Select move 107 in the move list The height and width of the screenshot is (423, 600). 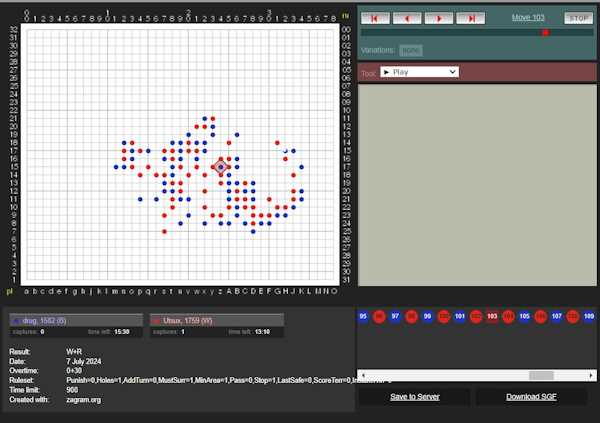click(x=556, y=316)
